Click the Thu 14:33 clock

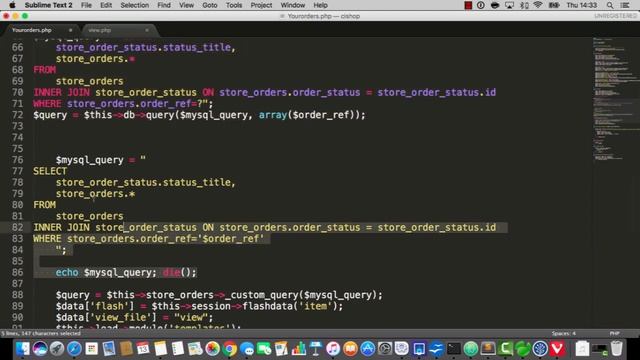point(582,5)
